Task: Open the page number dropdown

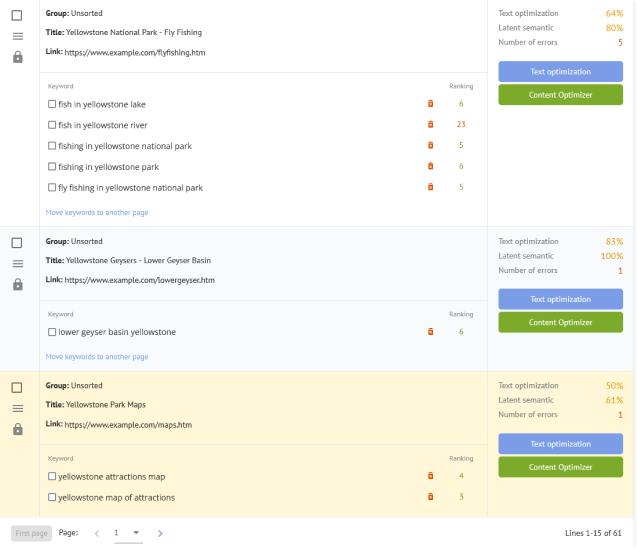Action: pos(128,533)
